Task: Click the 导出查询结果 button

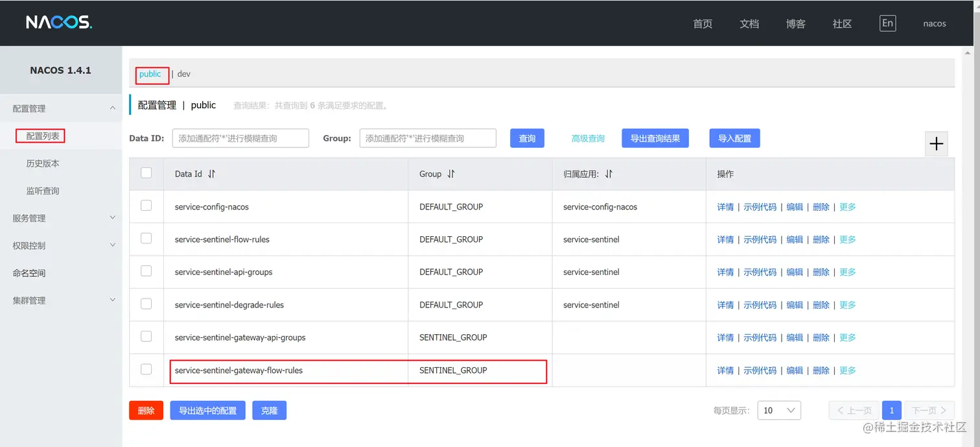Action: click(655, 138)
